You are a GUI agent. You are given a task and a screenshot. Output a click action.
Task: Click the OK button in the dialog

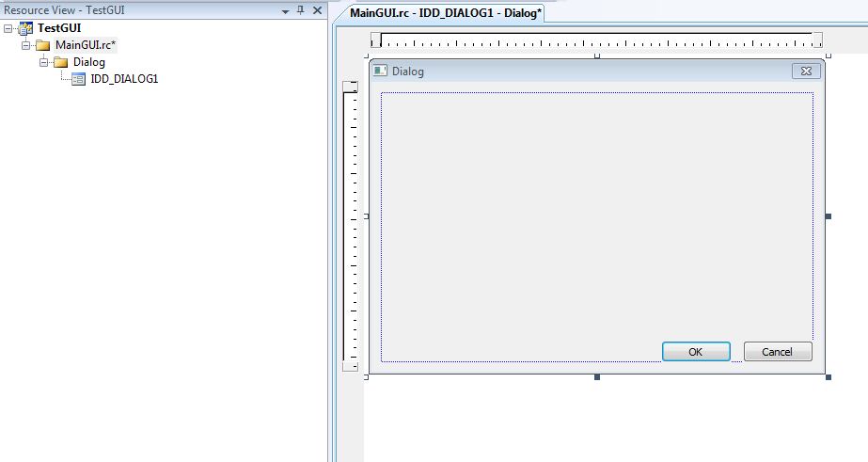[x=696, y=352]
